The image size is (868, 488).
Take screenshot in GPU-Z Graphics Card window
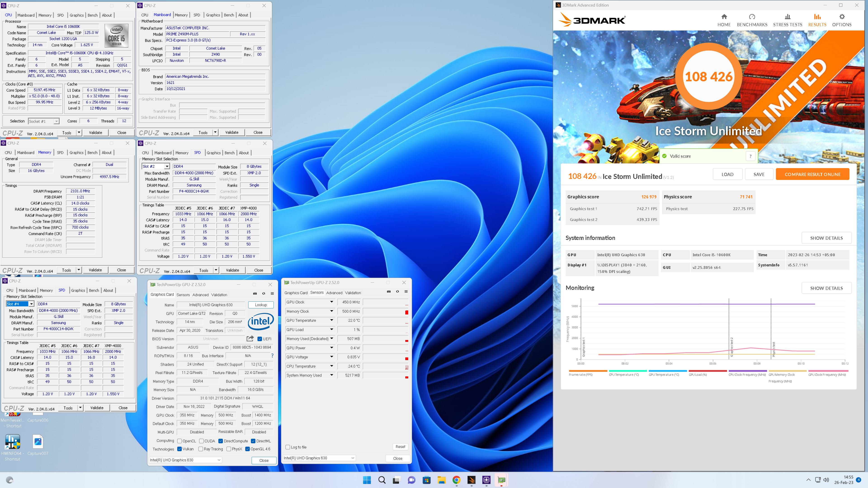point(255,293)
